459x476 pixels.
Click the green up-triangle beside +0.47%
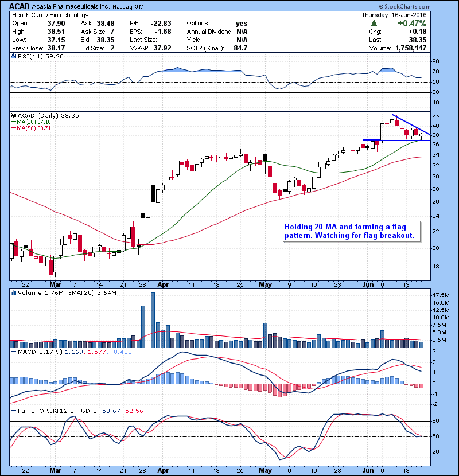tap(374, 24)
